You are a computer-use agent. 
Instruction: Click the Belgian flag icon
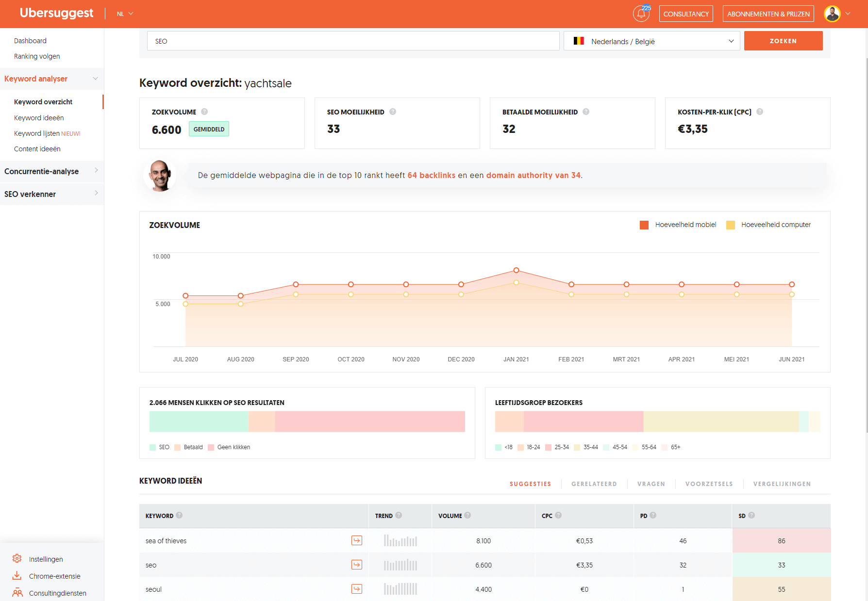coord(579,41)
